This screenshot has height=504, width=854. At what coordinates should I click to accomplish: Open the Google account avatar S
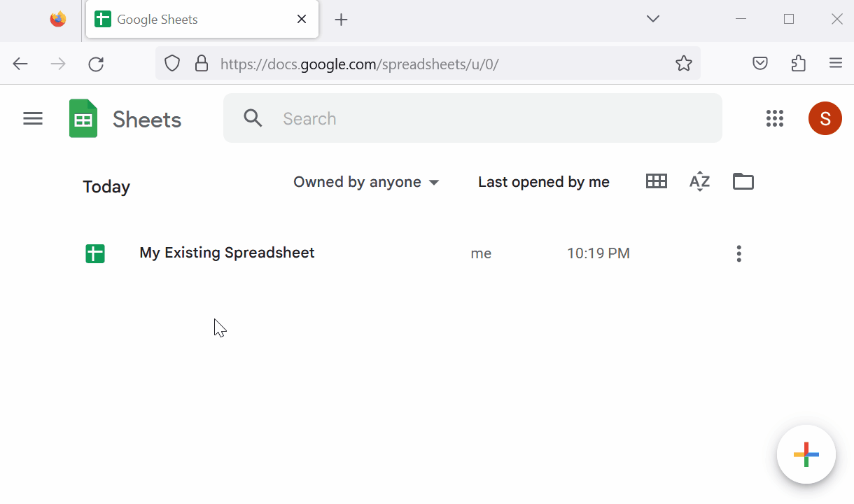pyautogui.click(x=825, y=118)
